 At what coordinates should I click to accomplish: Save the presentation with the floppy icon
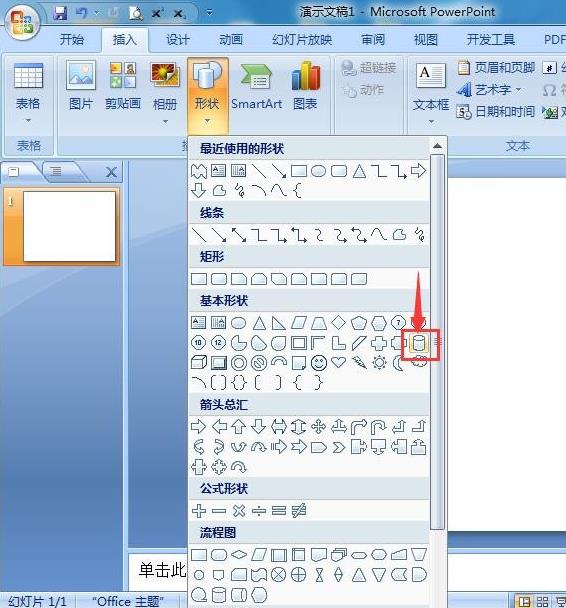click(x=60, y=13)
